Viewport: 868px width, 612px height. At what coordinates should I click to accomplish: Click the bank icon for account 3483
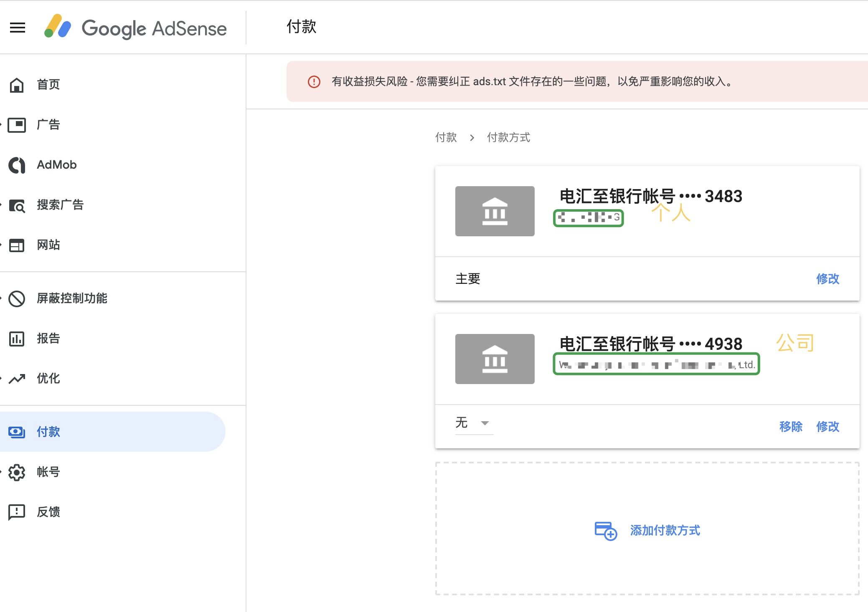click(495, 211)
